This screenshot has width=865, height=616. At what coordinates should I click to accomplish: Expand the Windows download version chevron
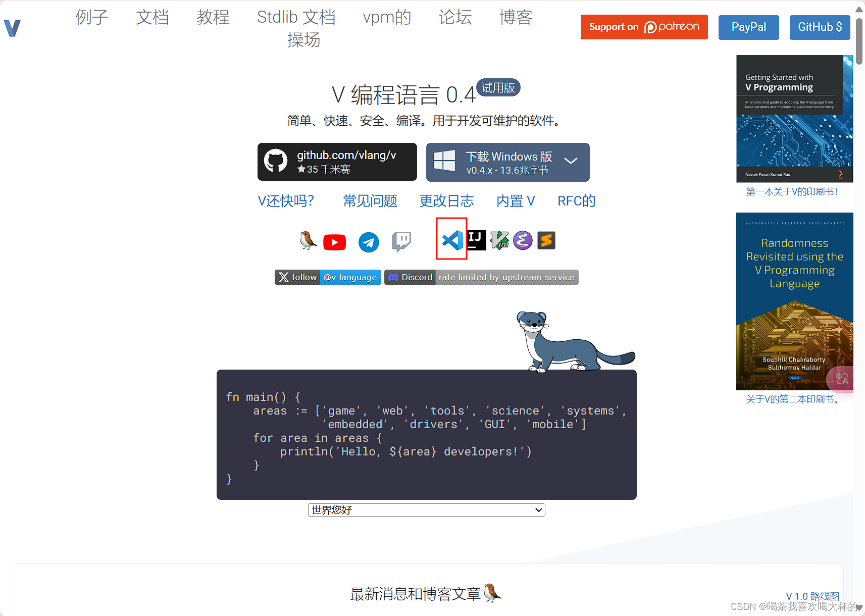[571, 162]
